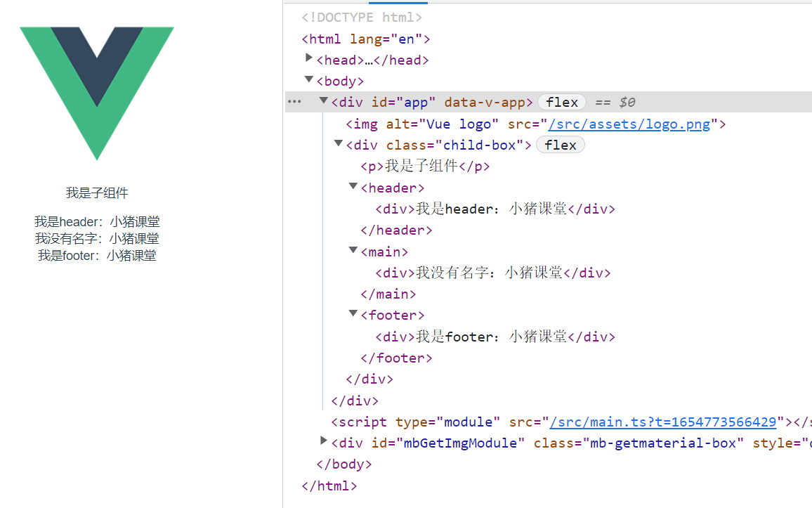Collapse the footer element node
This screenshot has width=812, height=508.
pos(353,313)
